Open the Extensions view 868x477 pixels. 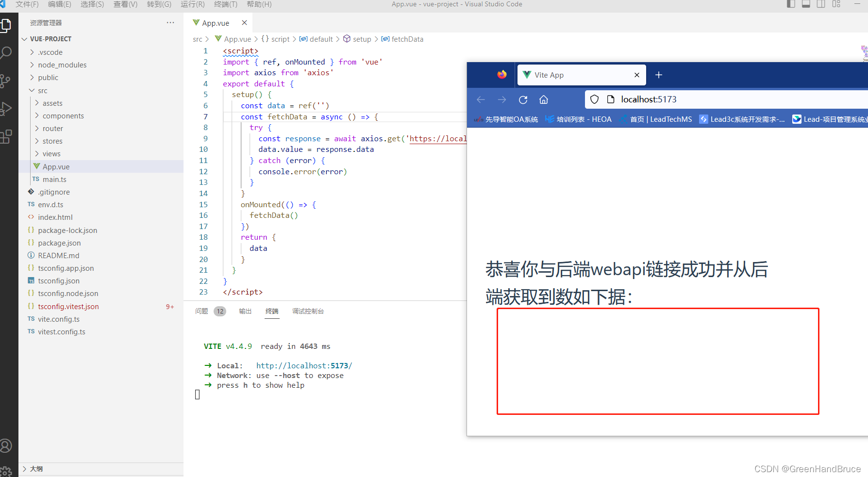(5, 137)
